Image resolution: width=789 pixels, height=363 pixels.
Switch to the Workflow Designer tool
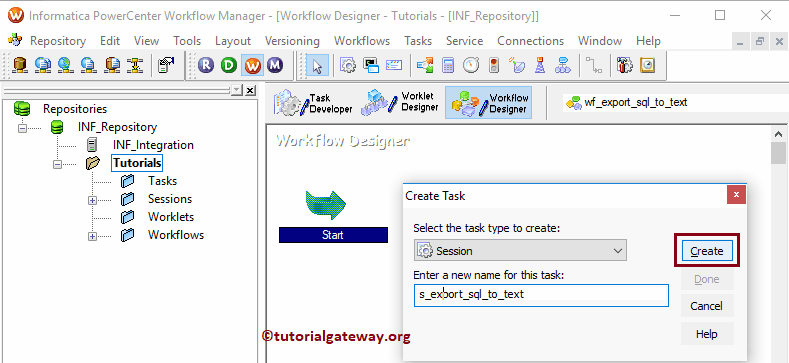point(488,103)
